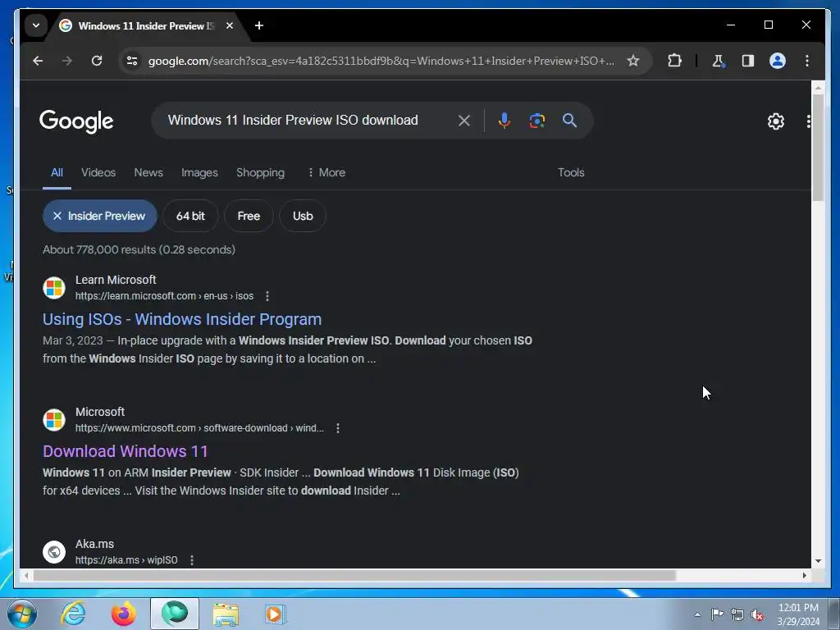This screenshot has width=840, height=630.
Task: Apply the 64 bit filter chip
Action: pyautogui.click(x=190, y=216)
